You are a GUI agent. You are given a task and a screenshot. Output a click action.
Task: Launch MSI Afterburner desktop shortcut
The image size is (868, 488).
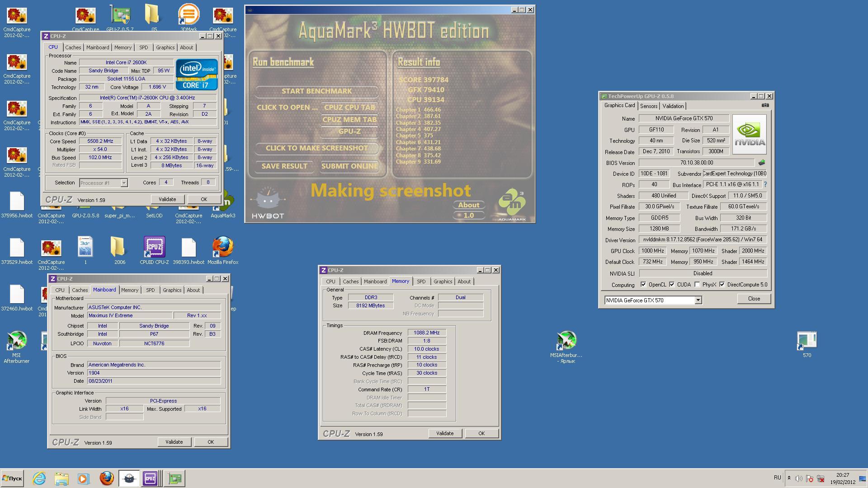pyautogui.click(x=17, y=347)
